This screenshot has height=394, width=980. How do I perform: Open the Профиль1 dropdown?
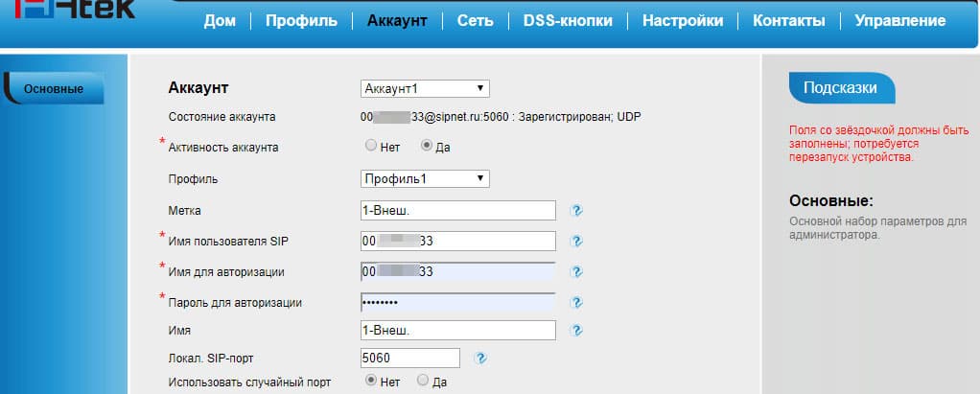pos(425,178)
